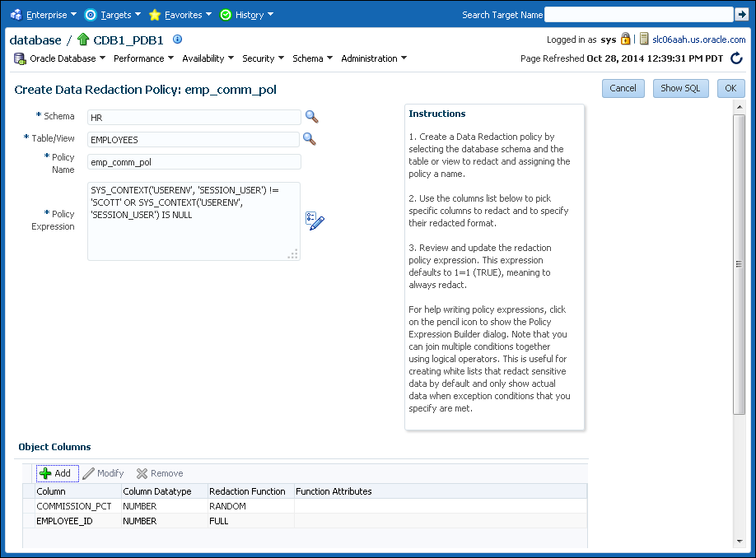The height and width of the screenshot is (558, 756).
Task: Click into the Policy Name field
Action: tap(194, 162)
